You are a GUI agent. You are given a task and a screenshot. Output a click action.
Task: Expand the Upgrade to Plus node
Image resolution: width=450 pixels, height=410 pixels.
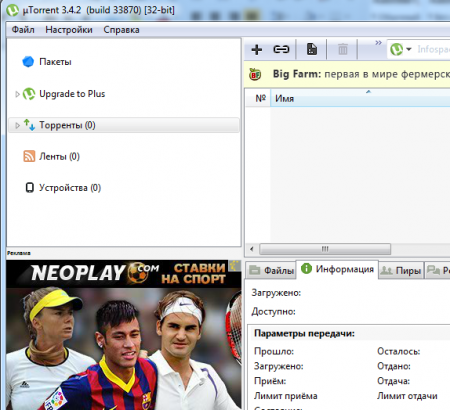[17, 94]
